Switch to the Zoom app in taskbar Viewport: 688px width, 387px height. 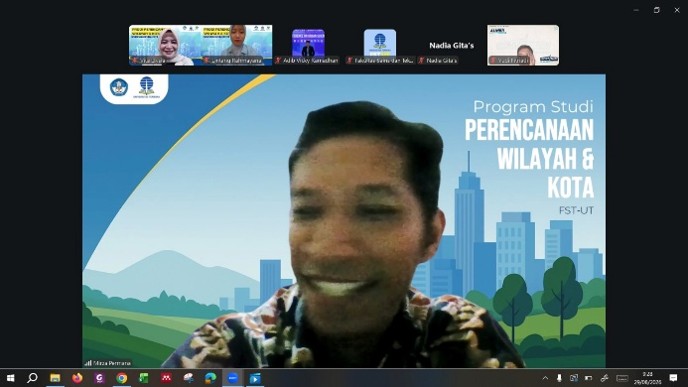[233, 378]
